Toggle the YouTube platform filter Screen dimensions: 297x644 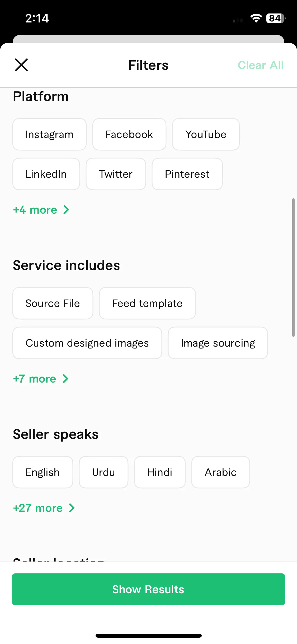[x=206, y=134]
